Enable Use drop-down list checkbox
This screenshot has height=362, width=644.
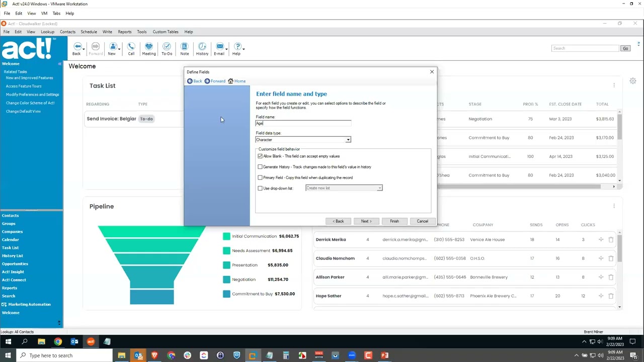(260, 188)
